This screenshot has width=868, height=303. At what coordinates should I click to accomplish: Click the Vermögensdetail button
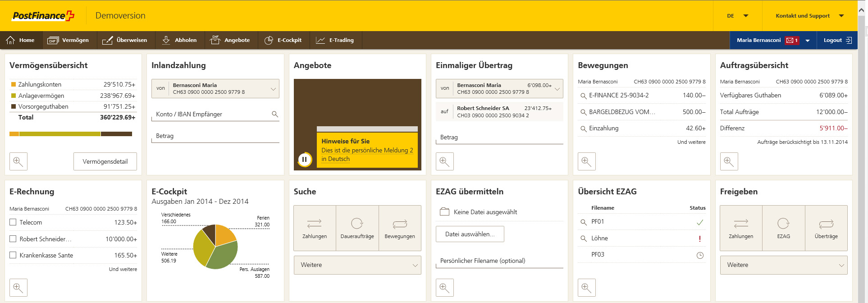105,161
